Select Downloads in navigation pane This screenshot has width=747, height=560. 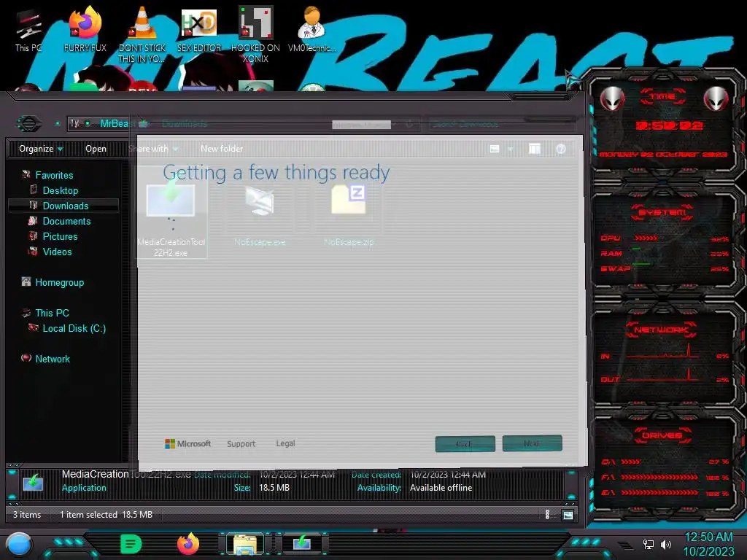(66, 206)
